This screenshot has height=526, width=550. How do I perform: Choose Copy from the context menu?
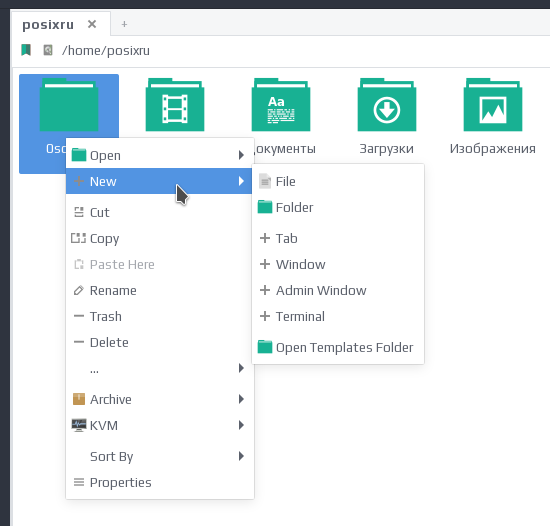[x=159, y=238]
